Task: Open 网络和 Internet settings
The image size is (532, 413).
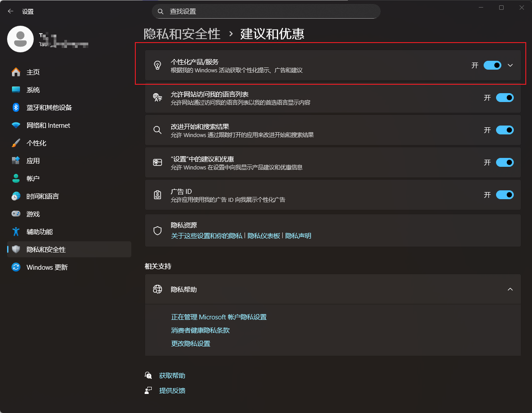Action: click(69, 125)
